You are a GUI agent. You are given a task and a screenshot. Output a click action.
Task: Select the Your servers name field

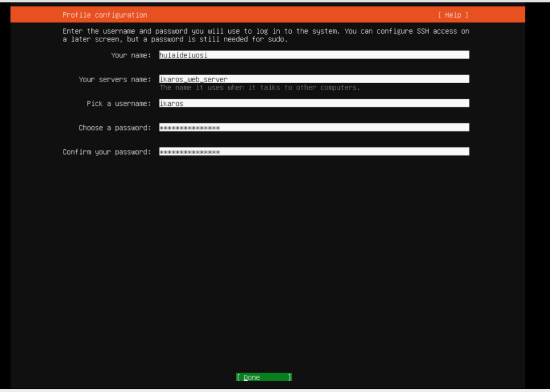[314, 79]
